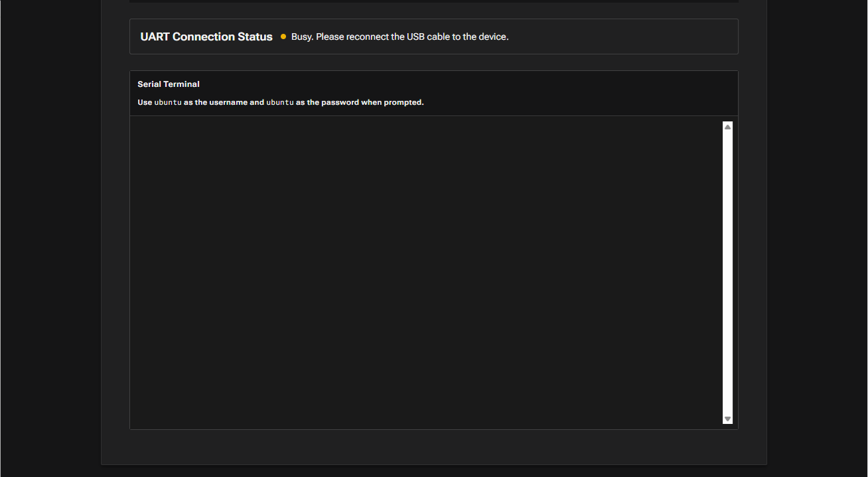Click the terminal scrollbar up arrow
Image resolution: width=868 pixels, height=477 pixels.
727,127
